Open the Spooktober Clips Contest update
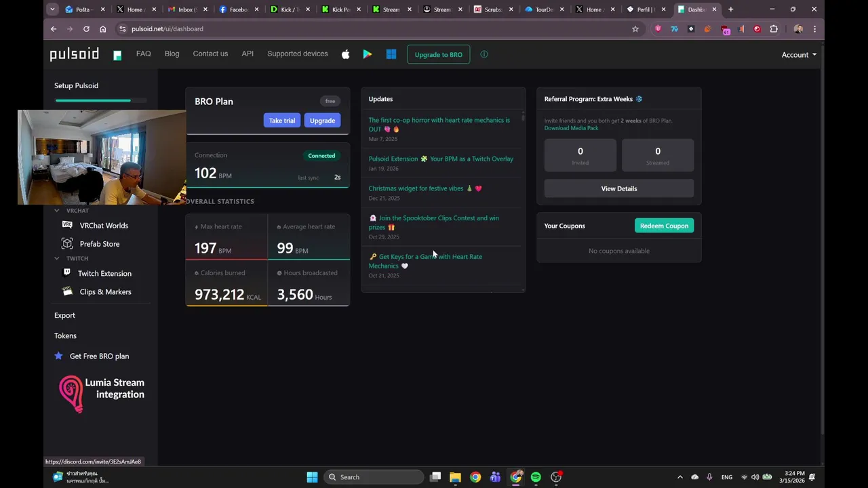The width and height of the screenshot is (868, 488). [x=434, y=222]
